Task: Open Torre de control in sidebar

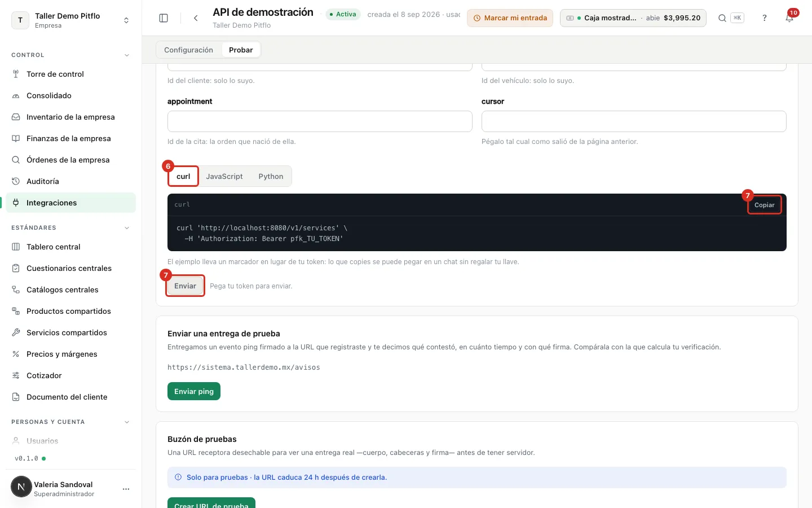Action: [x=70, y=74]
